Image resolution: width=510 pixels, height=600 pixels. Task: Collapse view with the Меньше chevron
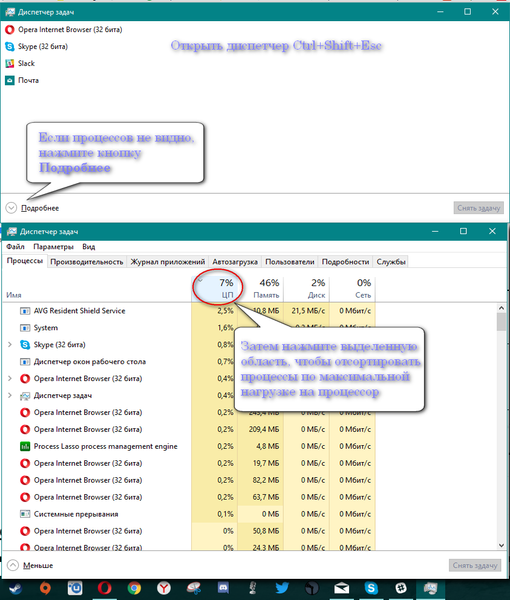[x=13, y=565]
